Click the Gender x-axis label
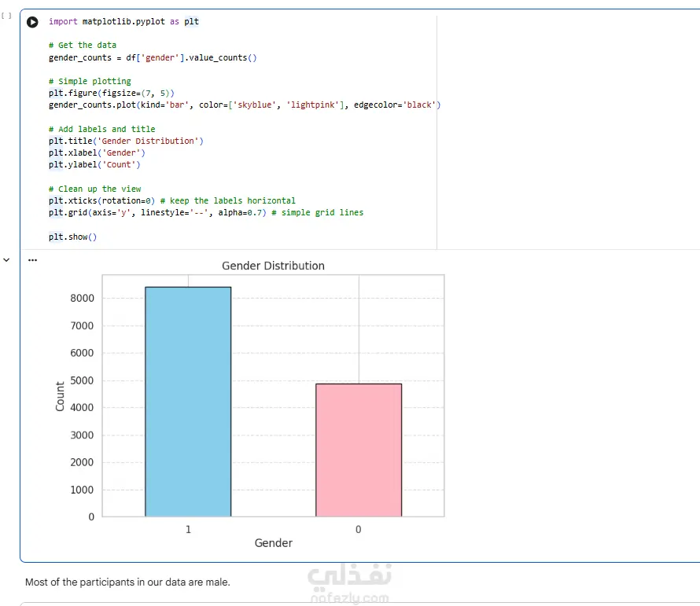Screen dimensions: 700x606 coord(273,543)
